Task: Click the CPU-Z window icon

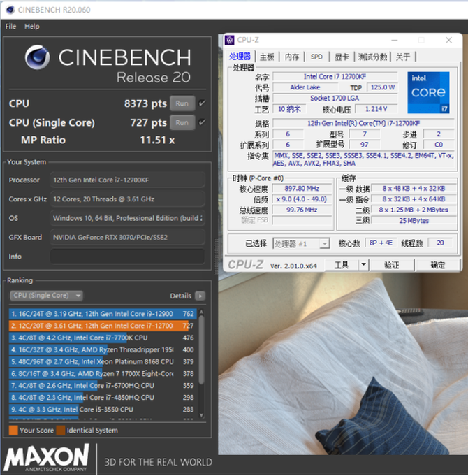Action: pyautogui.click(x=229, y=41)
